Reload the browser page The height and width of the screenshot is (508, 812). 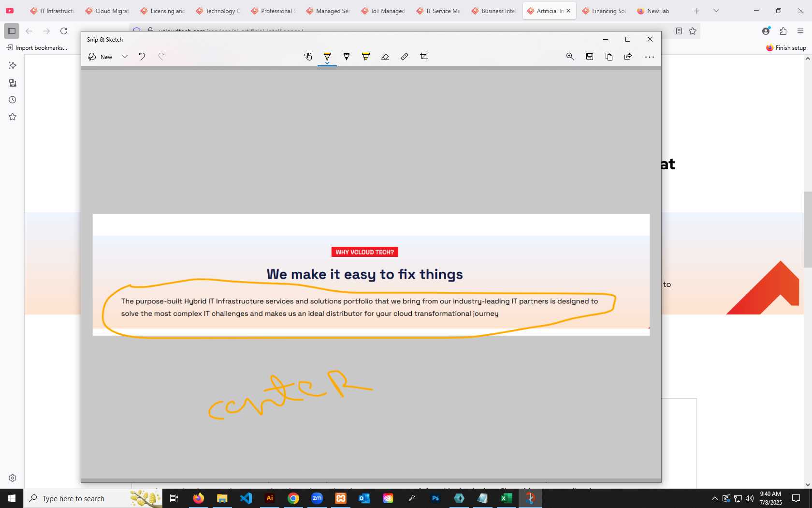click(64, 31)
